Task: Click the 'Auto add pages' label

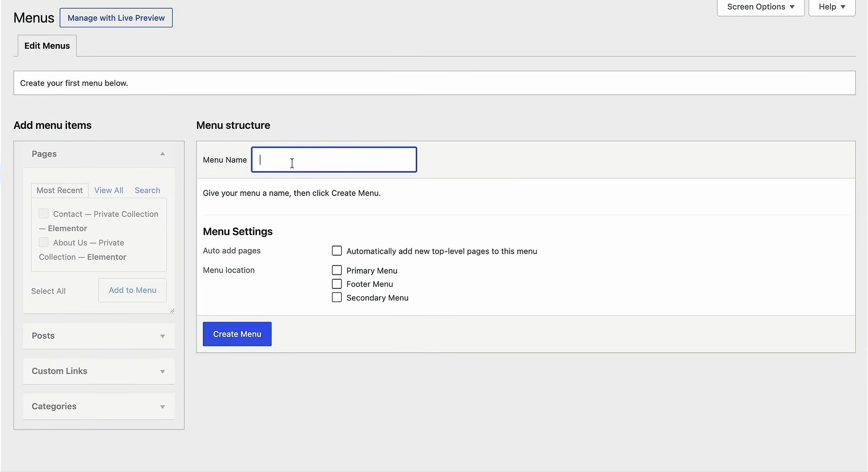Action: [231, 251]
